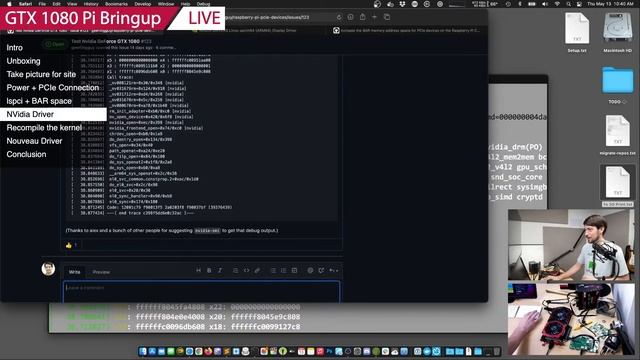Click the migrate-repos.txt desktop file
Screen dimensions: 640x360
[618, 135]
